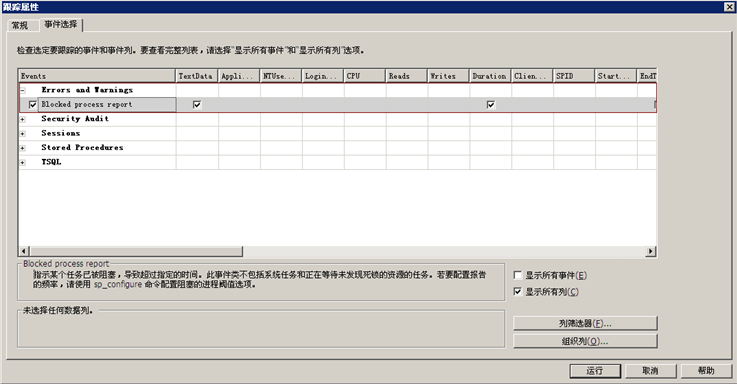Click the Login... column header
The height and width of the screenshot is (385, 737).
[x=323, y=76]
